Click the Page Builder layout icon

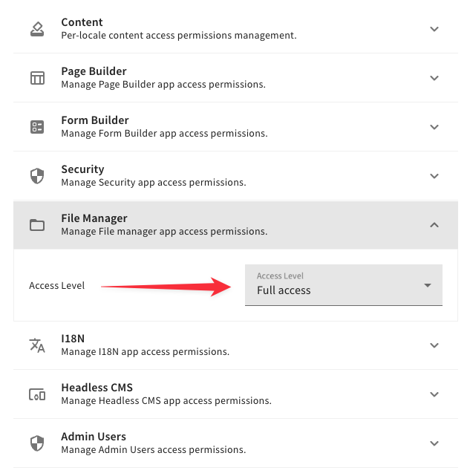click(x=37, y=78)
